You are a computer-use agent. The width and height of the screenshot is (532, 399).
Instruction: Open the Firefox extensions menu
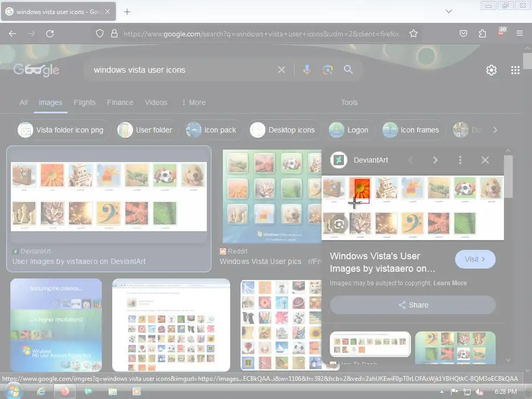tap(482, 34)
